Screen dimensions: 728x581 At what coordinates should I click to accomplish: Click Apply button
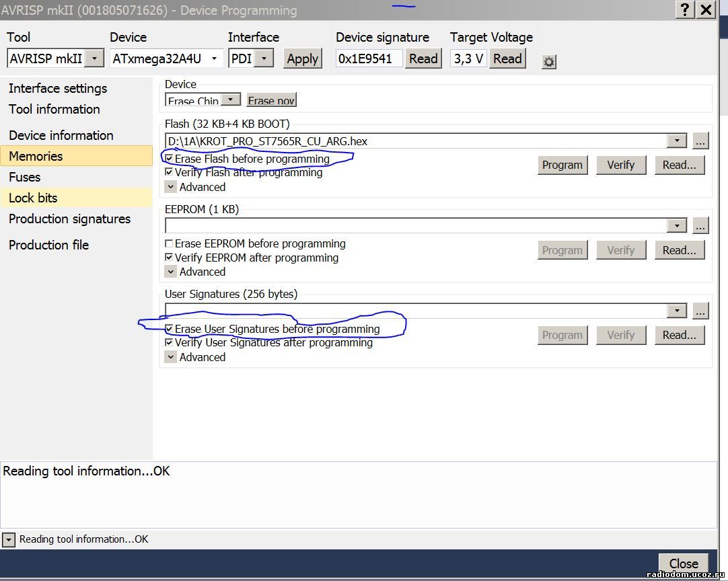(302, 59)
